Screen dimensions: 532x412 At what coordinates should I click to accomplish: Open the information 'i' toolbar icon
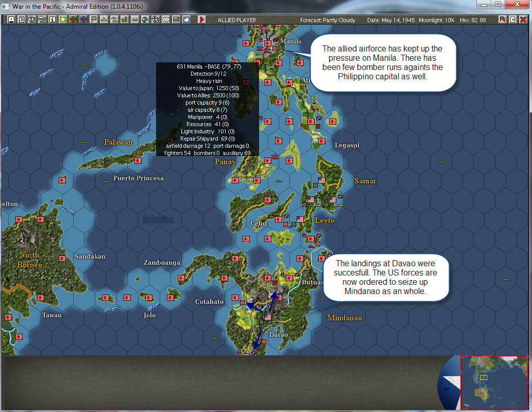pyautogui.click(x=52, y=20)
